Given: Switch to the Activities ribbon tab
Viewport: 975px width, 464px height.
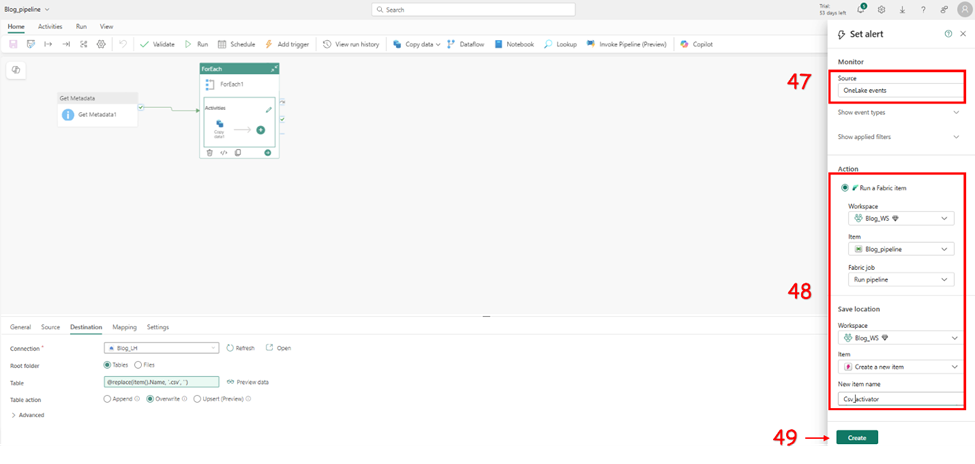Looking at the screenshot, I should coord(50,27).
